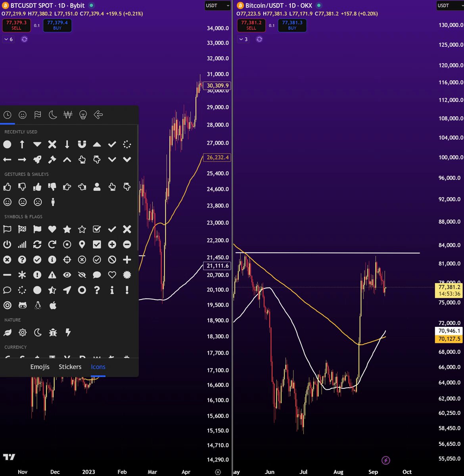Insert the rocket icon
The width and height of the screenshot is (464, 476).
(37, 159)
